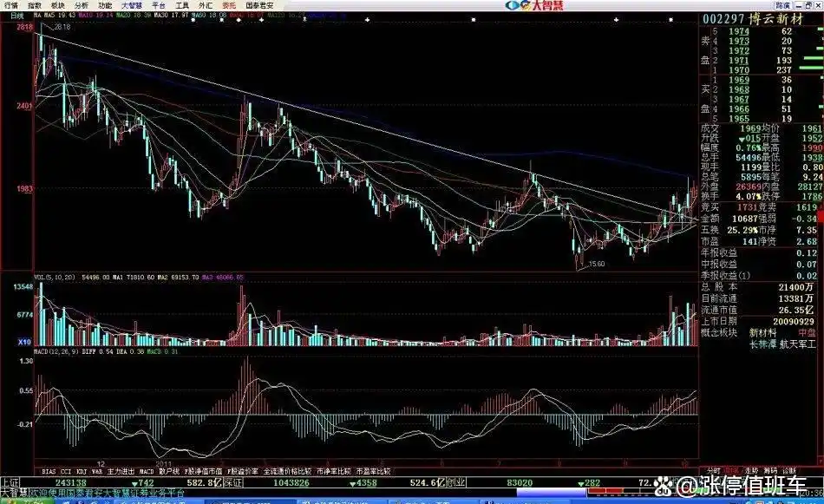Open the 指数 menu

pos(35,5)
